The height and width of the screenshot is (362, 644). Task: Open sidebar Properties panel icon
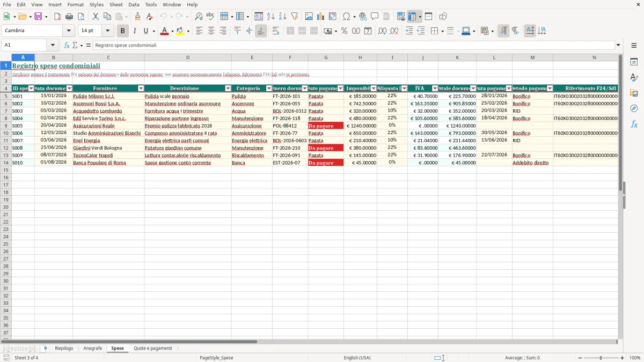click(634, 62)
